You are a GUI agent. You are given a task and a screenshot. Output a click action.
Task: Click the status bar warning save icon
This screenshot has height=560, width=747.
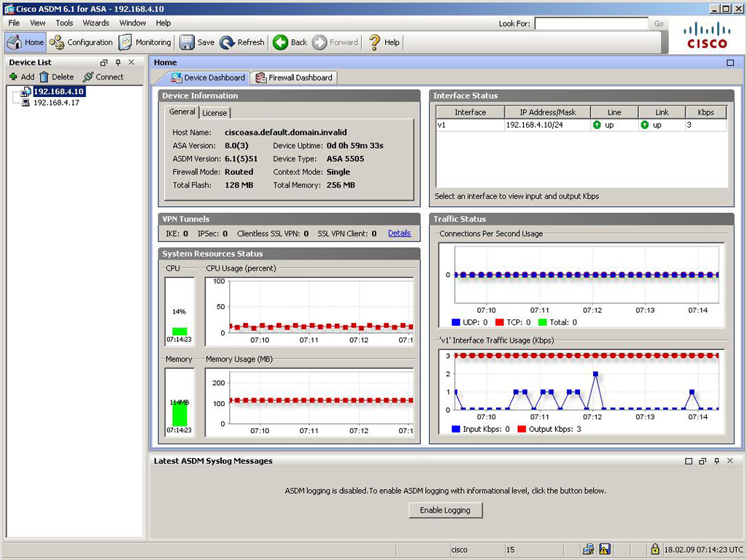[x=605, y=550]
